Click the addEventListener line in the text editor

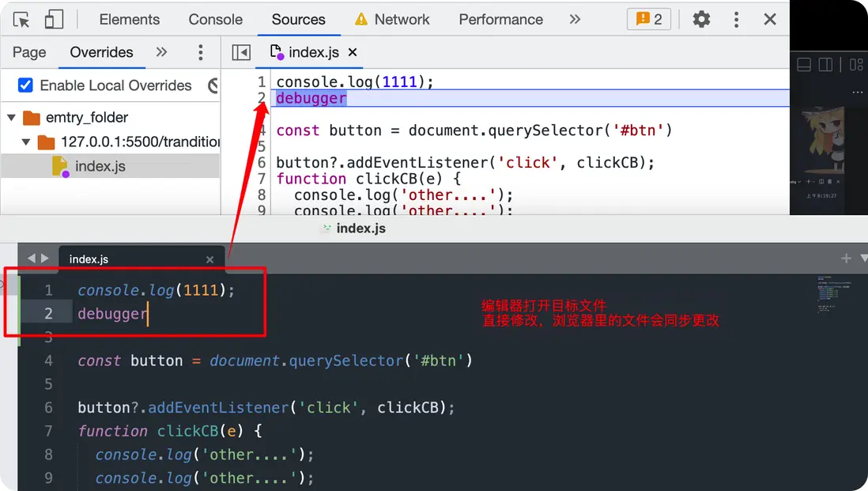[x=266, y=407]
